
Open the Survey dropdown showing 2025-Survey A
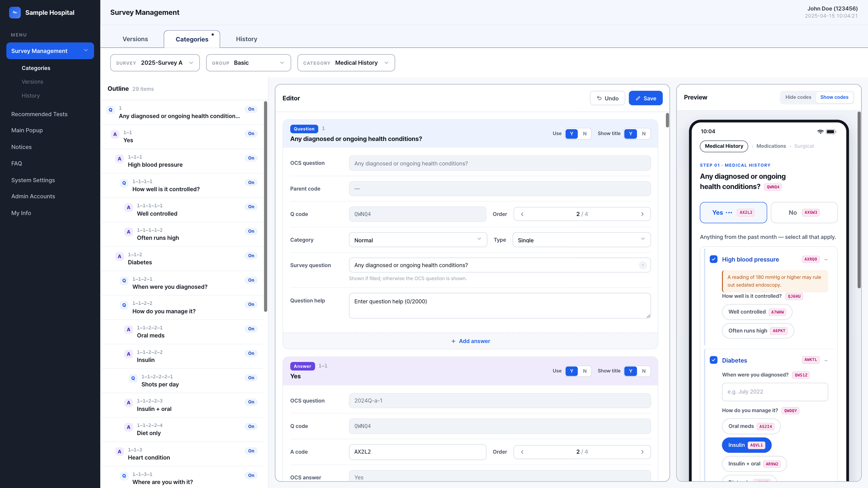coord(155,63)
